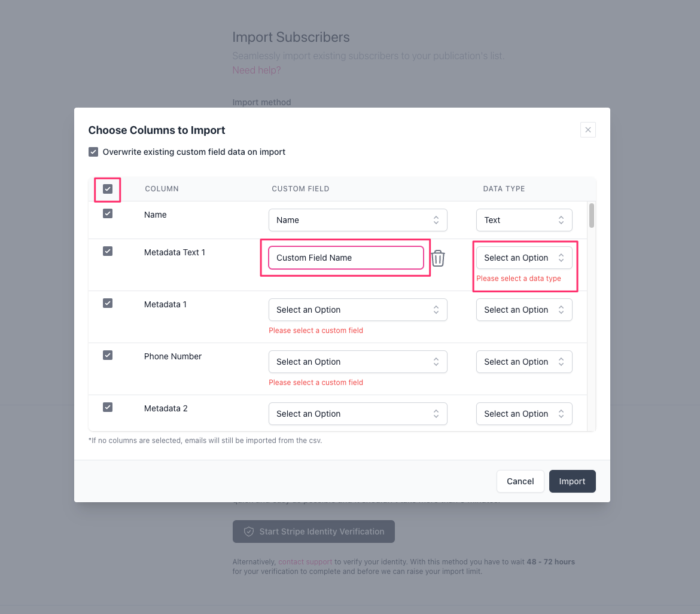700x614 pixels.
Task: Select data type for Metadata Text 1
Action: (x=524, y=258)
